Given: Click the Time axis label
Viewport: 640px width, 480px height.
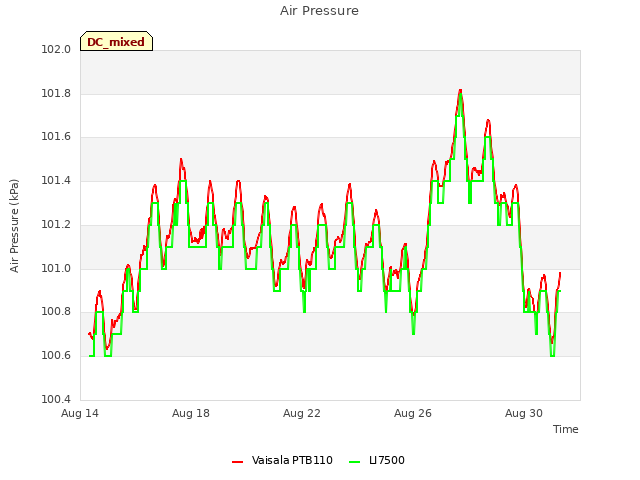Looking at the screenshot, I should [x=565, y=429].
